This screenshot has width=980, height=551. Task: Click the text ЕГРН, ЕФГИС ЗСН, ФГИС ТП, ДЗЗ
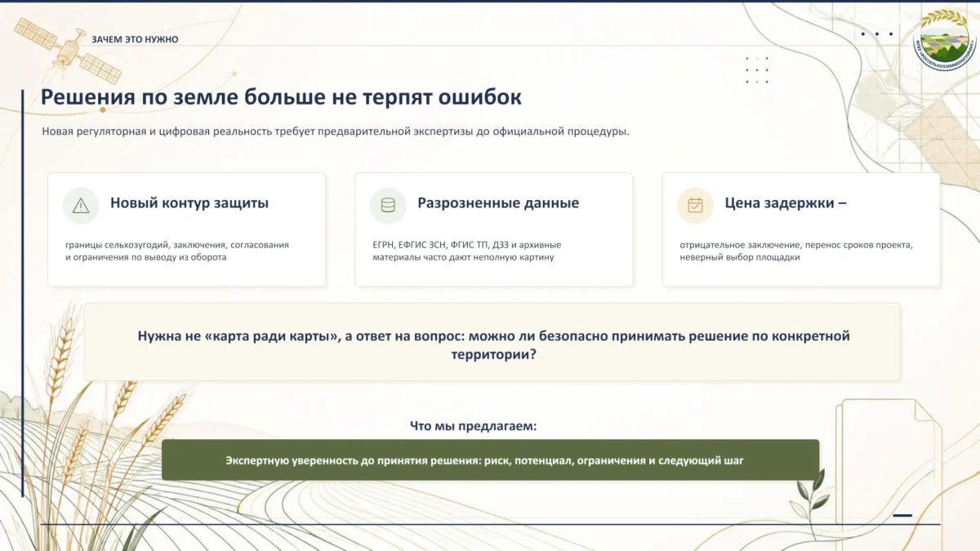point(444,245)
